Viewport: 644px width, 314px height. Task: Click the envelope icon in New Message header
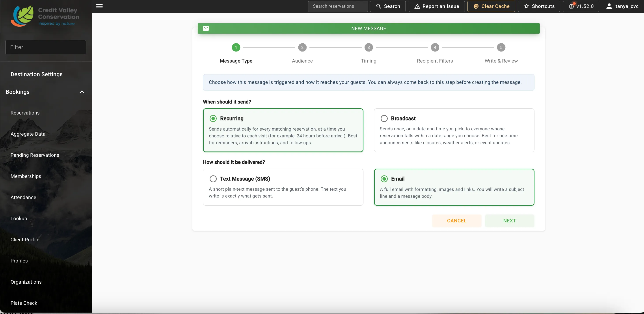[x=206, y=28]
